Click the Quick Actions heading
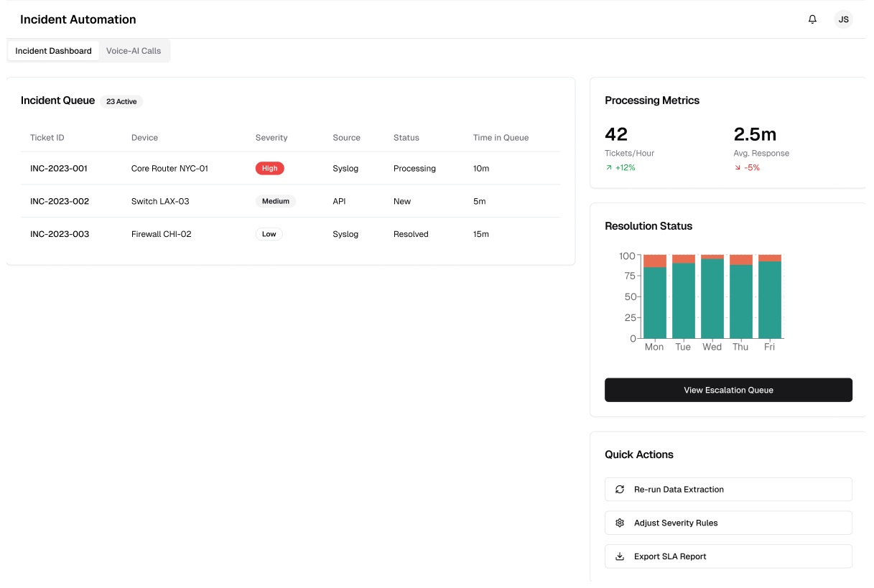The image size is (874, 588). coord(639,454)
